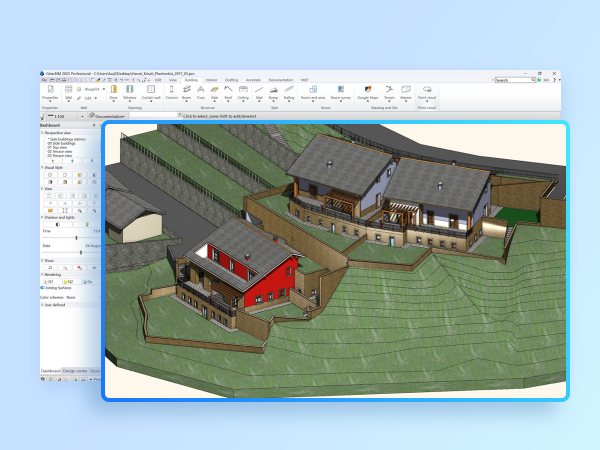The image size is (600, 450).
Task: Switch to the Drafting ribbon tab
Action: point(231,80)
